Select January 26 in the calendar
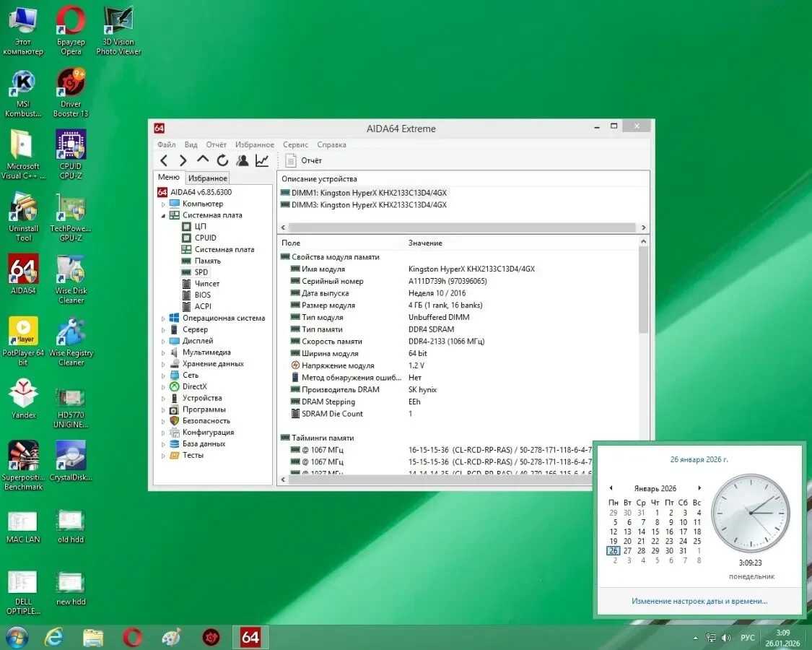The image size is (812, 650). click(613, 550)
